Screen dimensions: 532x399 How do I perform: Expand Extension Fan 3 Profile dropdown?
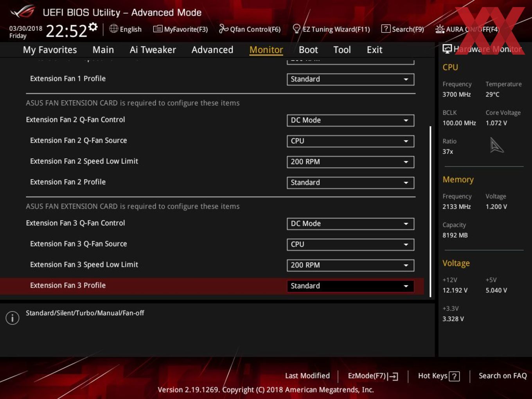coord(350,286)
